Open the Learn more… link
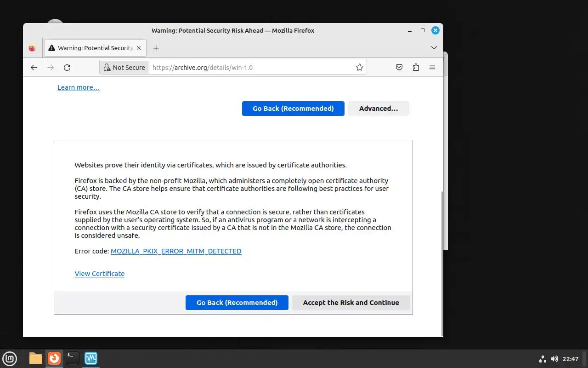 click(x=79, y=87)
